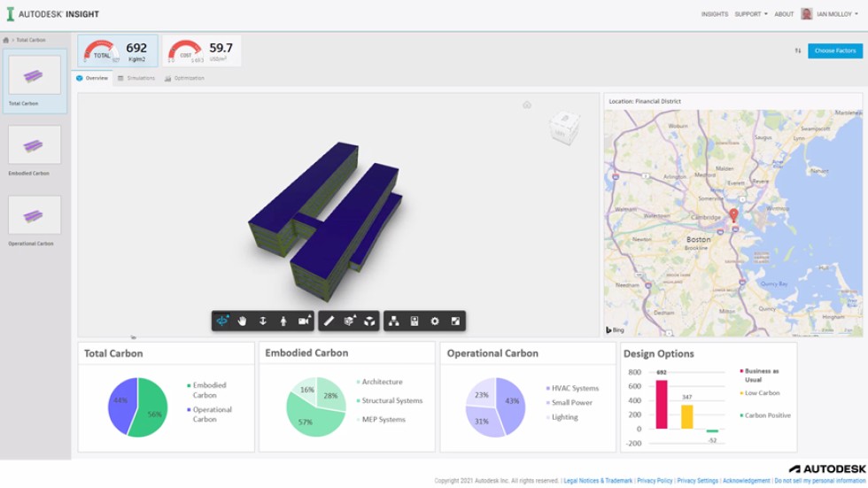Open the Privacy Policy footer link
868x488 pixels.
[655, 481]
